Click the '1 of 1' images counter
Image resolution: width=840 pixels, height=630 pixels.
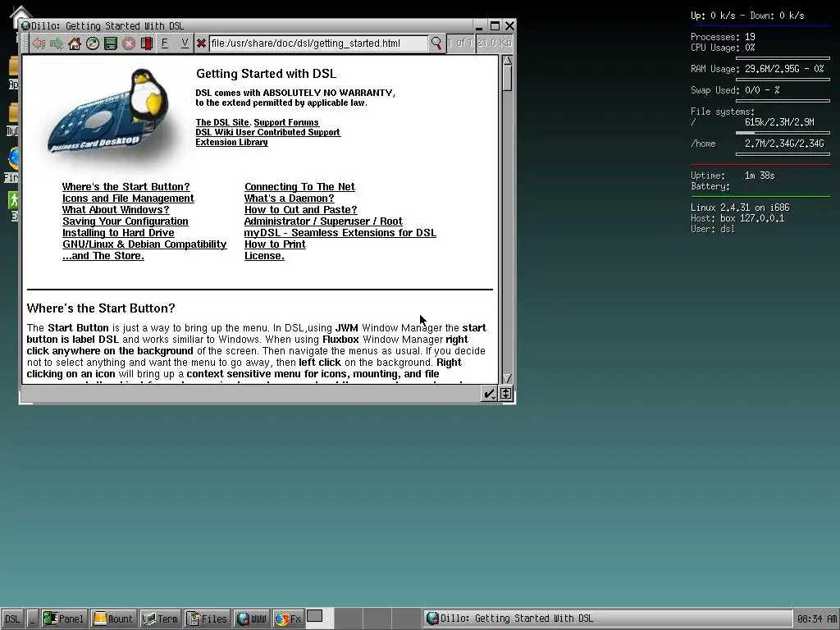point(460,43)
